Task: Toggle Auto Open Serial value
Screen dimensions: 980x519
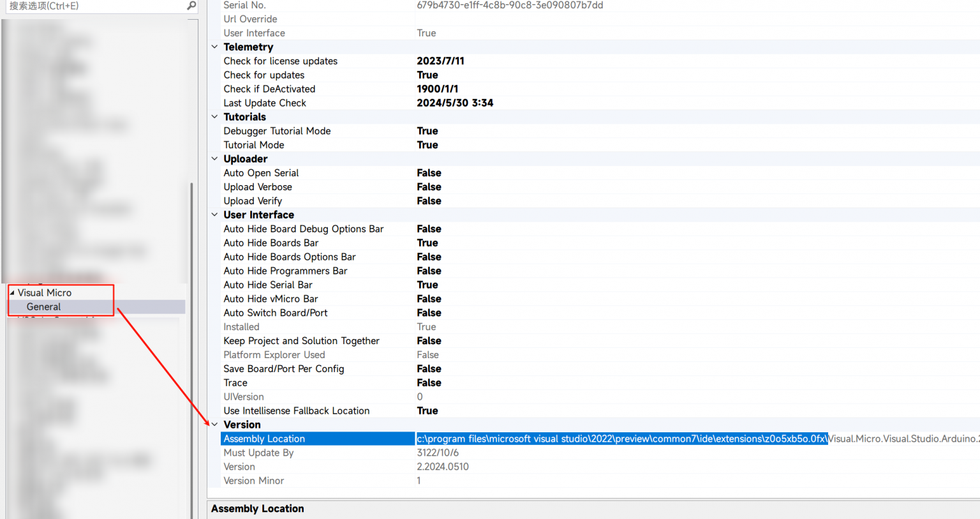Action: click(x=429, y=173)
